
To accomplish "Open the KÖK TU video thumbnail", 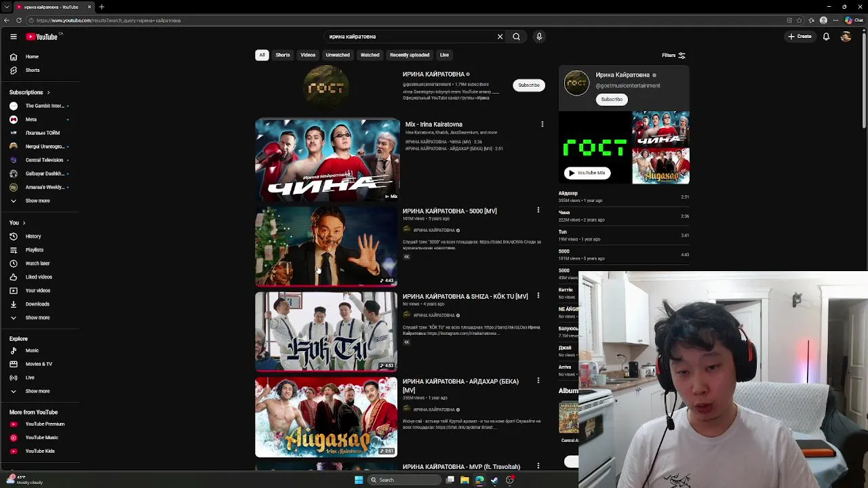I will pos(326,331).
